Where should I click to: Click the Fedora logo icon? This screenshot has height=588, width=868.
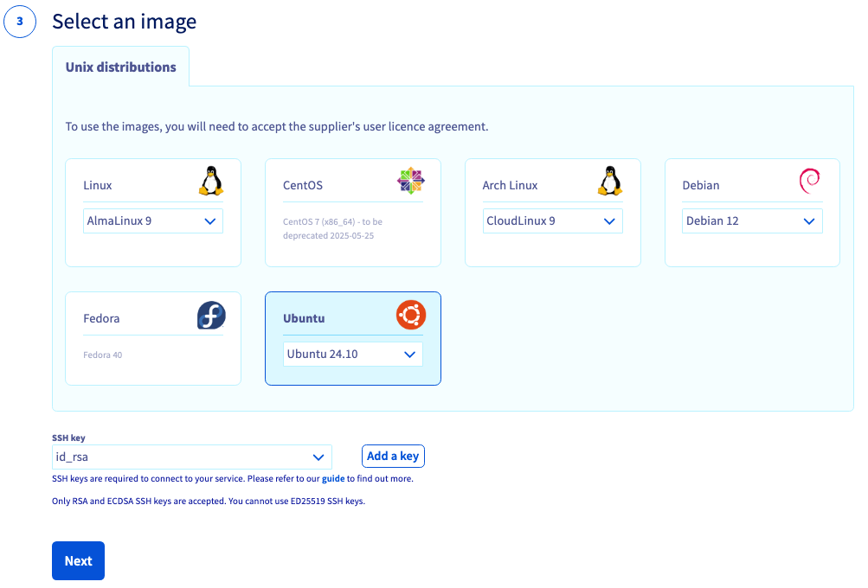211,316
